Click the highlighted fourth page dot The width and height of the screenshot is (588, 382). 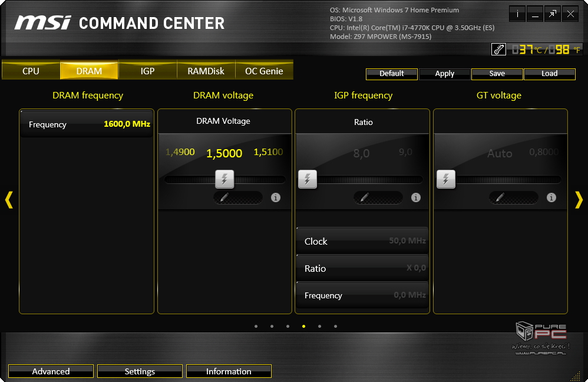pyautogui.click(x=304, y=327)
